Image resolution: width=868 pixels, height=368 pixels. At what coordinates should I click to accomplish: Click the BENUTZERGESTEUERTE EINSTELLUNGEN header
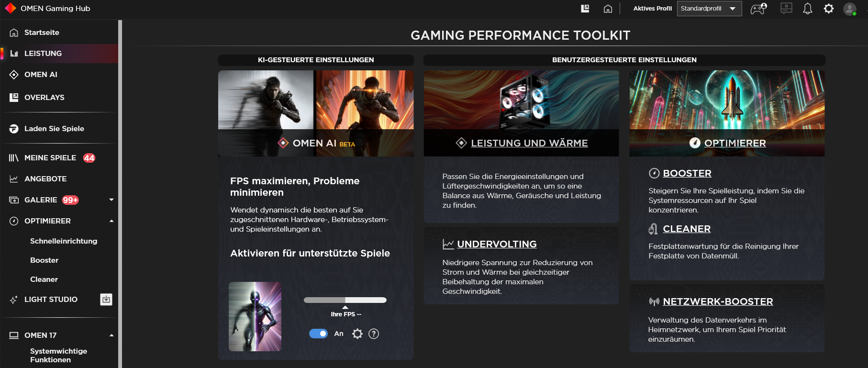624,60
